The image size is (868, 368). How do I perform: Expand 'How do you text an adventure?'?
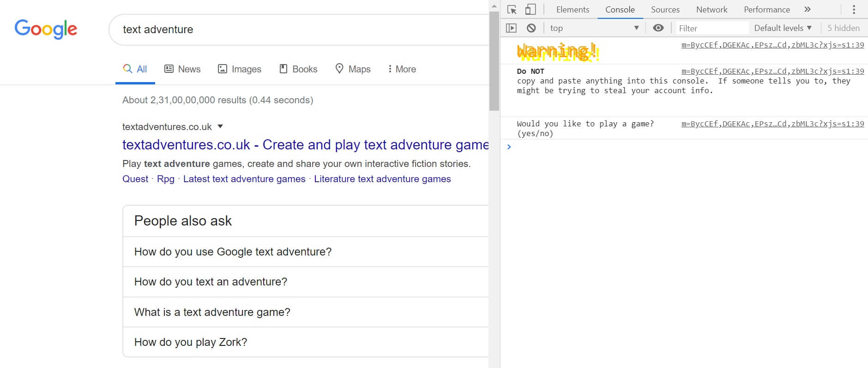306,282
